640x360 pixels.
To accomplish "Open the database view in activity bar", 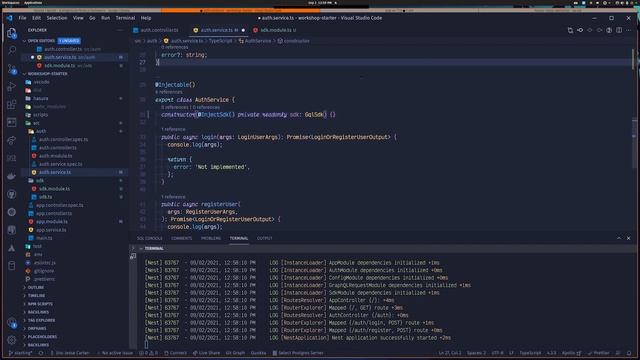I will pyautogui.click(x=11, y=266).
